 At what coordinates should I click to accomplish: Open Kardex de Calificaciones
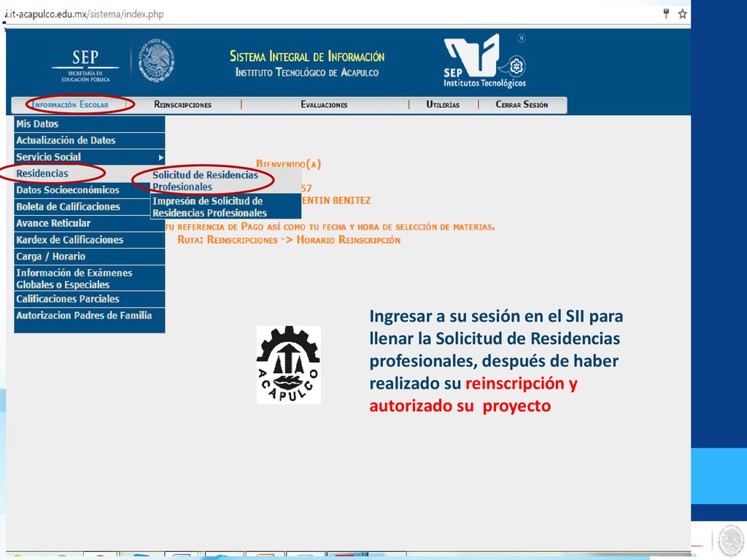[x=90, y=240]
